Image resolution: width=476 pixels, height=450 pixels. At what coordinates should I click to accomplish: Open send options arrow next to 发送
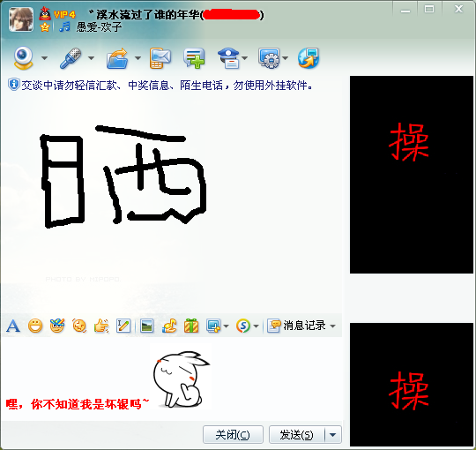333,434
